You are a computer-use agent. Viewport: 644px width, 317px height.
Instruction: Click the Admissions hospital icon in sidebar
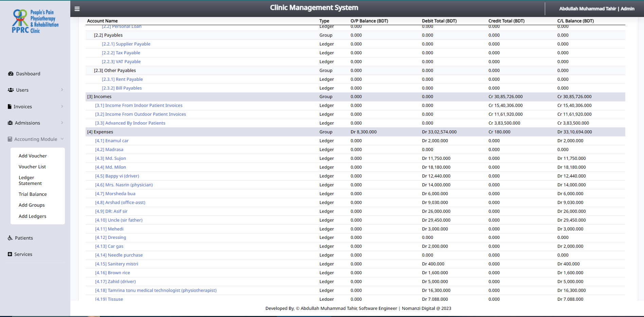tap(10, 123)
